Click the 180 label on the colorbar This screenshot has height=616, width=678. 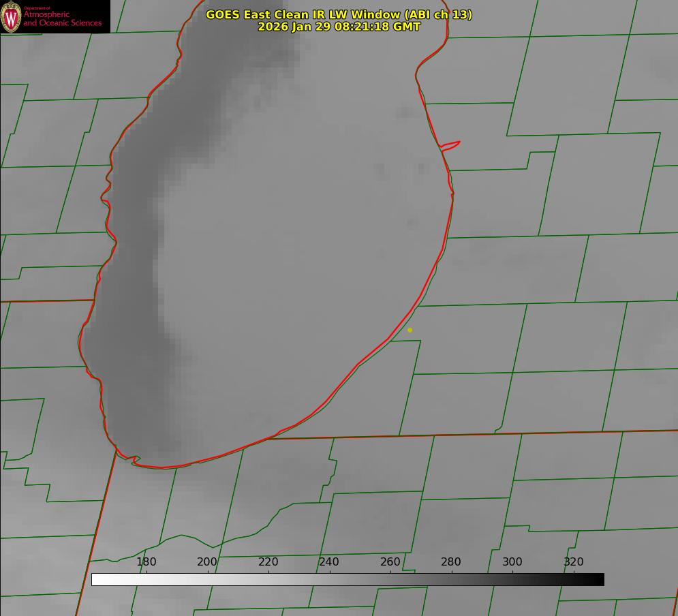click(x=147, y=562)
